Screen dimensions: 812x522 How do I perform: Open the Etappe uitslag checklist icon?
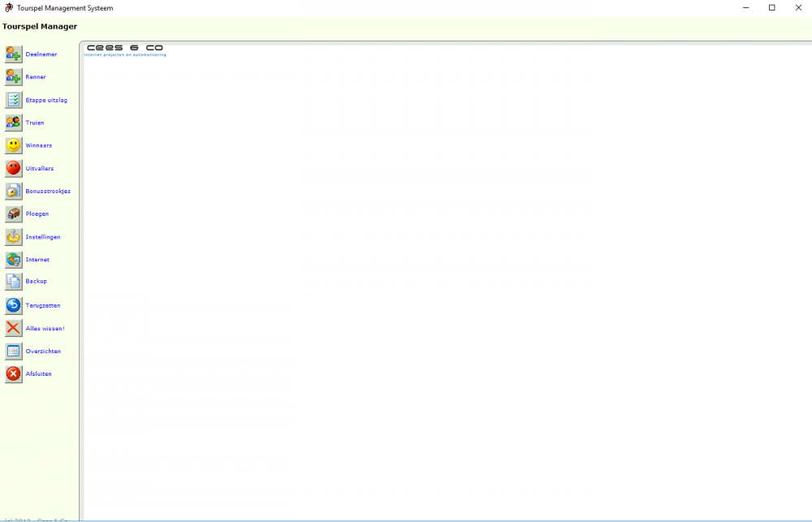[x=14, y=99]
